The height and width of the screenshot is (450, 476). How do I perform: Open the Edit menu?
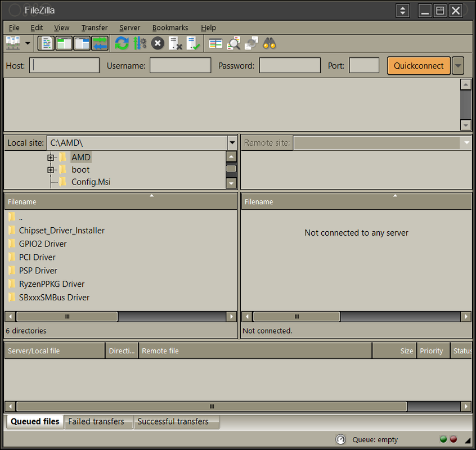pos(37,28)
